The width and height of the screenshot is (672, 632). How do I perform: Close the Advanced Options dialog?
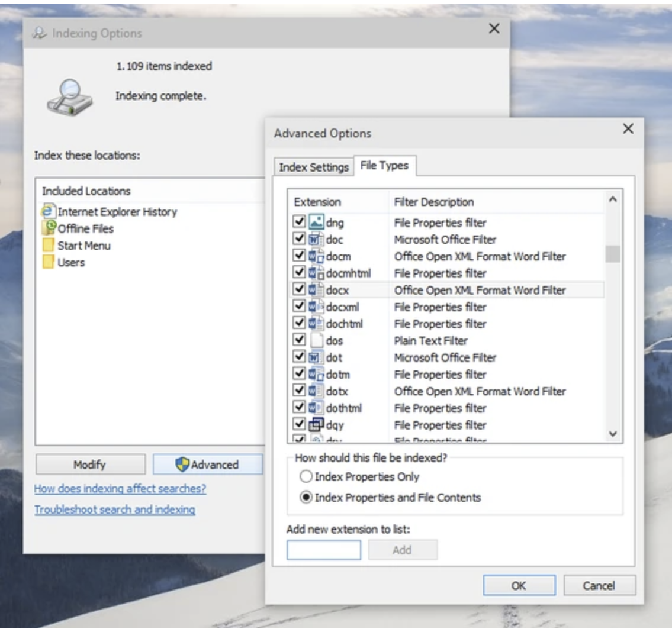tap(628, 128)
